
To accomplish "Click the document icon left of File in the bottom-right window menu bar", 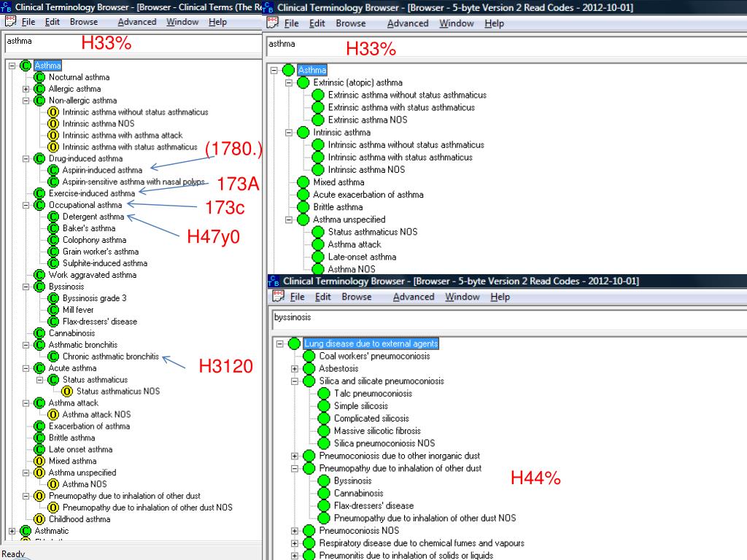I will pyautogui.click(x=279, y=296).
